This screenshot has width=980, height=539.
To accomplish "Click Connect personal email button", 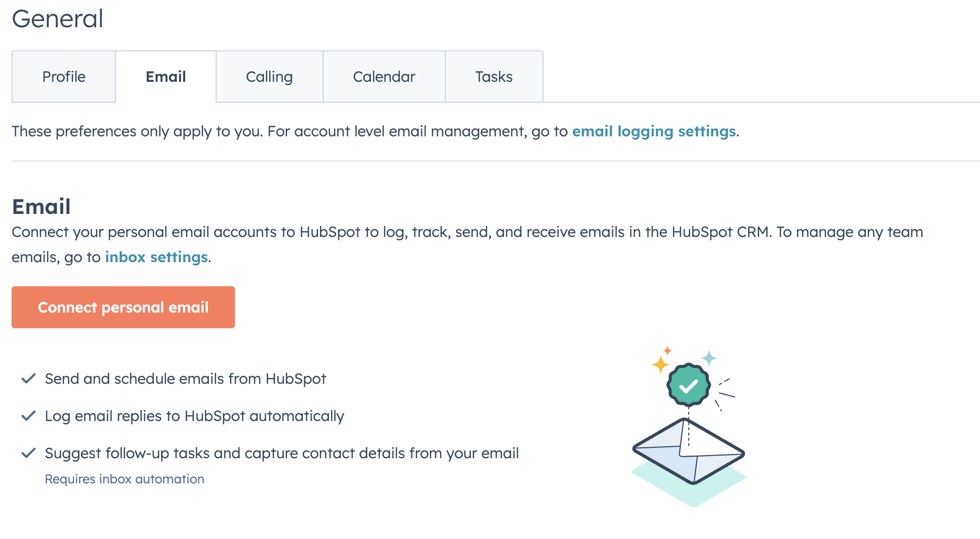I will tap(123, 307).
